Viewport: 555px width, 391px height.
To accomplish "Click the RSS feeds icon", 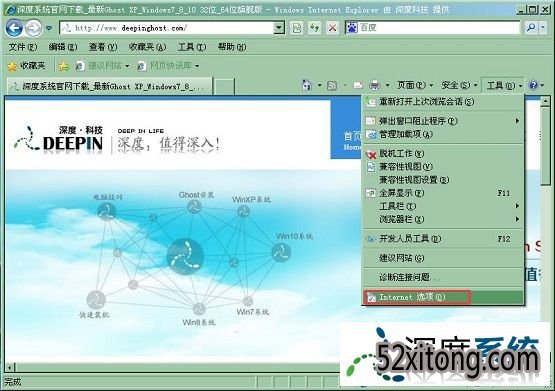I will click(332, 85).
